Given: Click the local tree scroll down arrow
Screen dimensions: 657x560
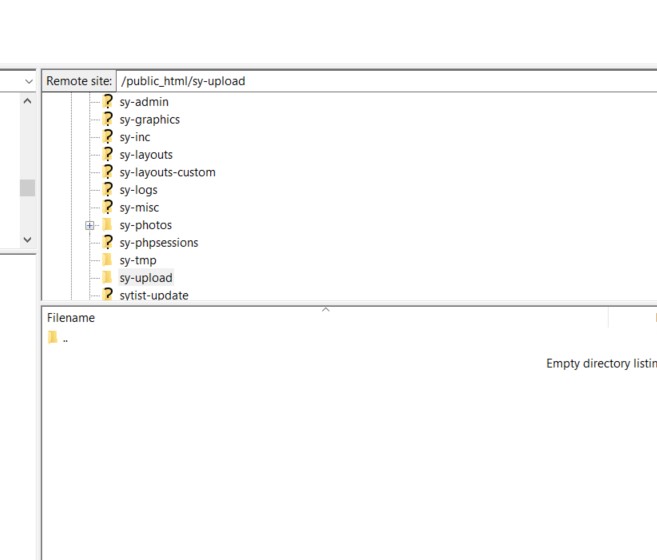Looking at the screenshot, I should tap(27, 240).
